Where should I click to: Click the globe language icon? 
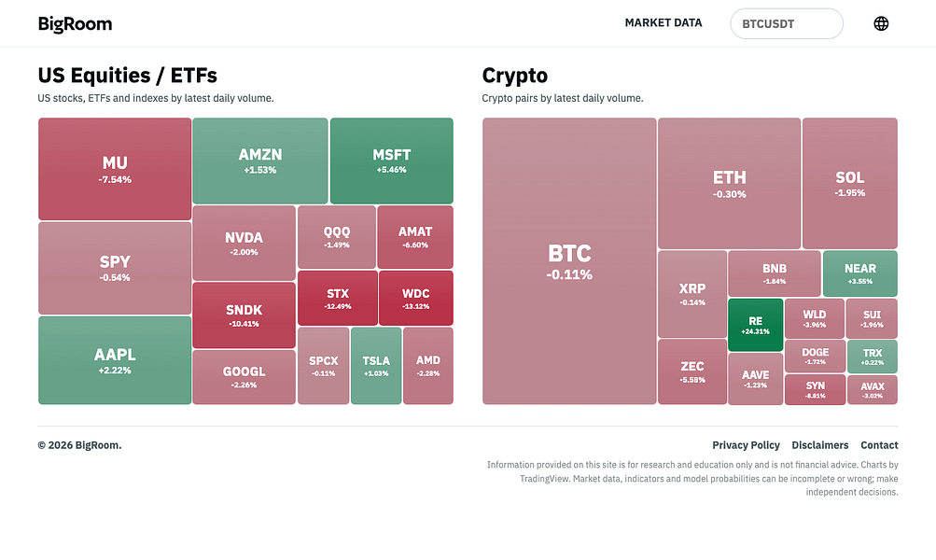[x=881, y=23]
